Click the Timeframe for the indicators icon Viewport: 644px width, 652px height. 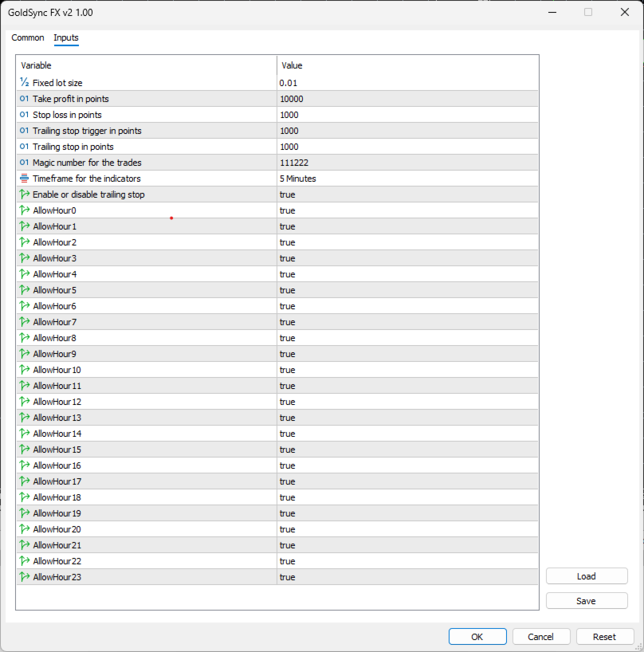pyautogui.click(x=25, y=179)
